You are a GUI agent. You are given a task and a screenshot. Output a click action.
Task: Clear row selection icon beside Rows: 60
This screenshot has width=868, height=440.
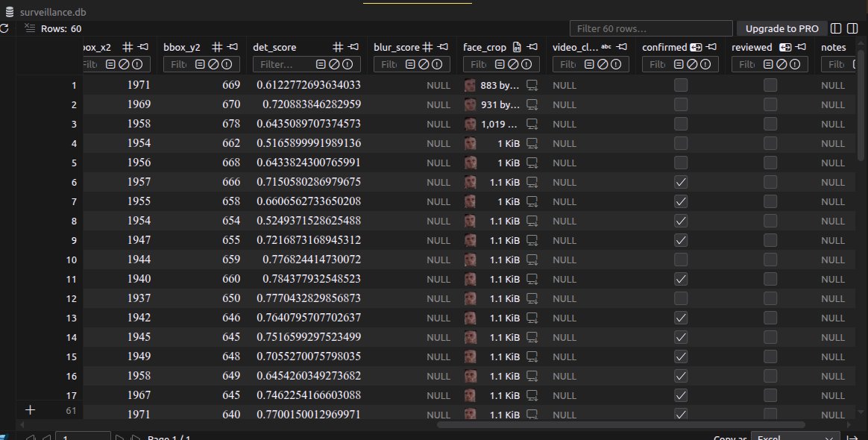tap(30, 28)
